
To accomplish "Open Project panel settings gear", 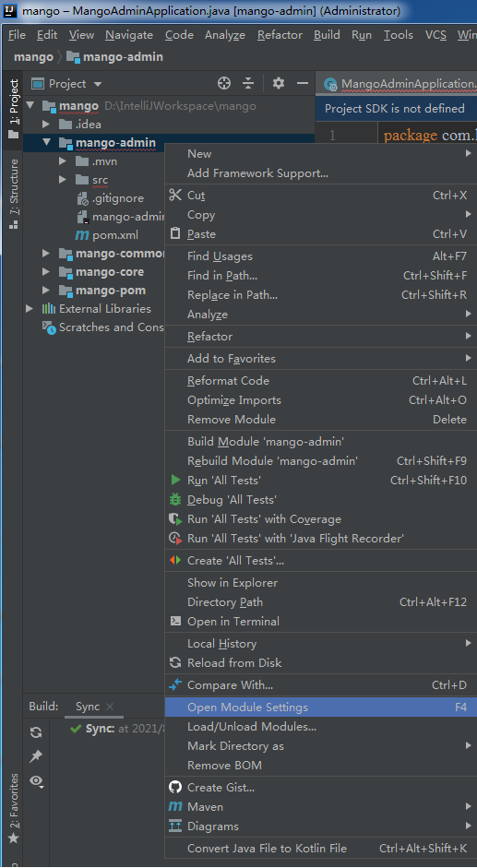I will point(278,83).
